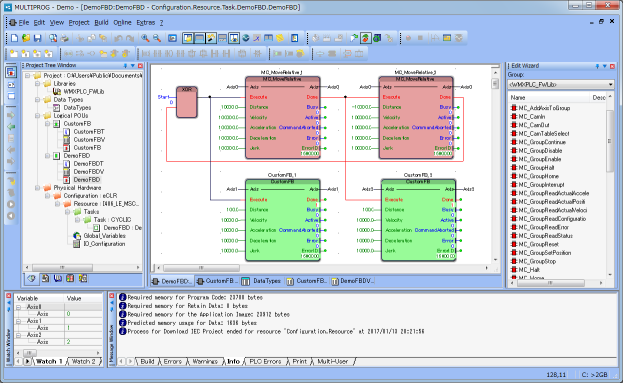The width and height of the screenshot is (623, 383).
Task: Switch to the DataTypes worksheet tab
Action: pos(262,281)
